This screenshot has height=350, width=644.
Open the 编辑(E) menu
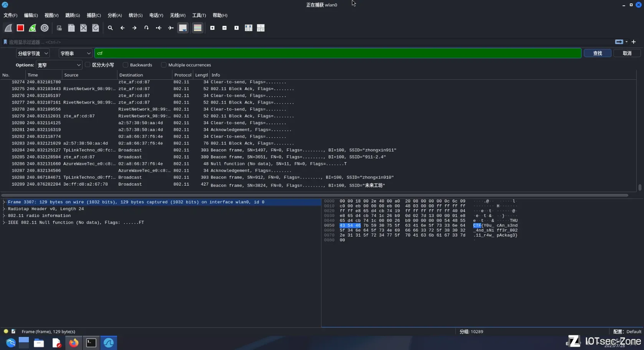[x=31, y=15]
